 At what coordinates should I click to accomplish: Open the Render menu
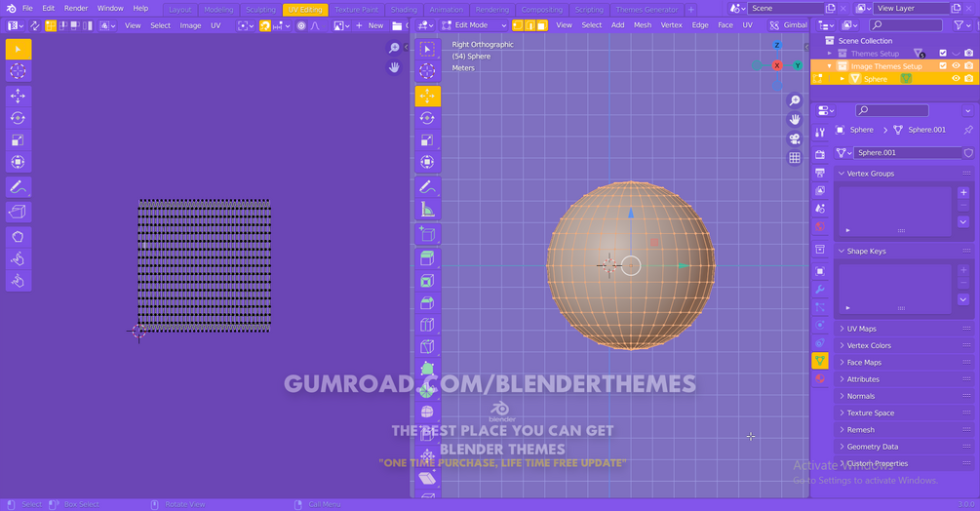point(76,8)
